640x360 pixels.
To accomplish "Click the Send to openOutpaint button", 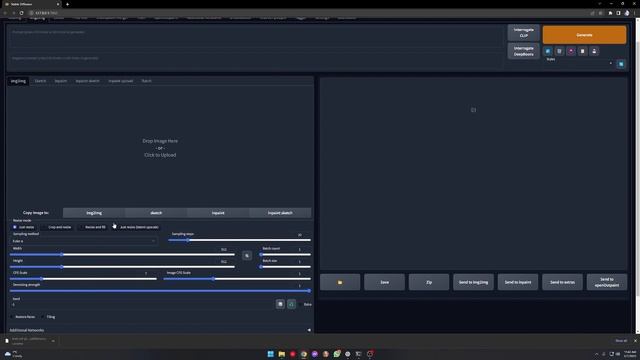I will (x=607, y=282).
